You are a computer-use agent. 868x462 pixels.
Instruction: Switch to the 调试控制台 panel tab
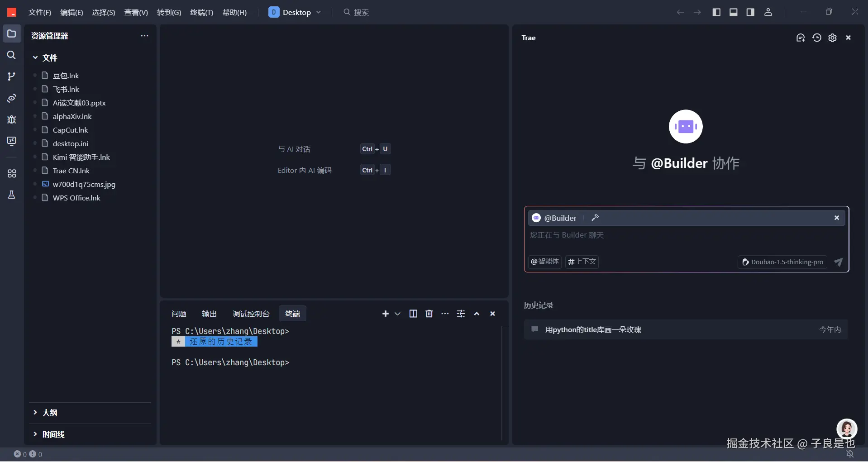click(x=251, y=314)
